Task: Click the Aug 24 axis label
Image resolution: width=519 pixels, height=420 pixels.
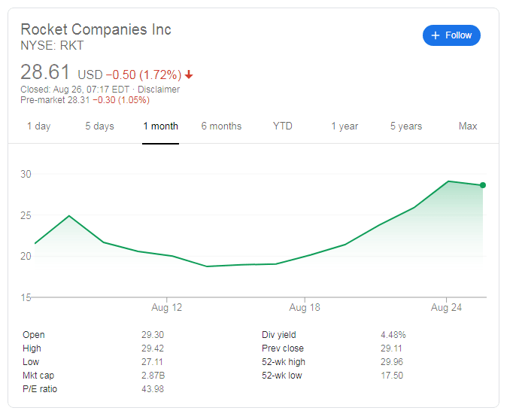Action: [447, 307]
